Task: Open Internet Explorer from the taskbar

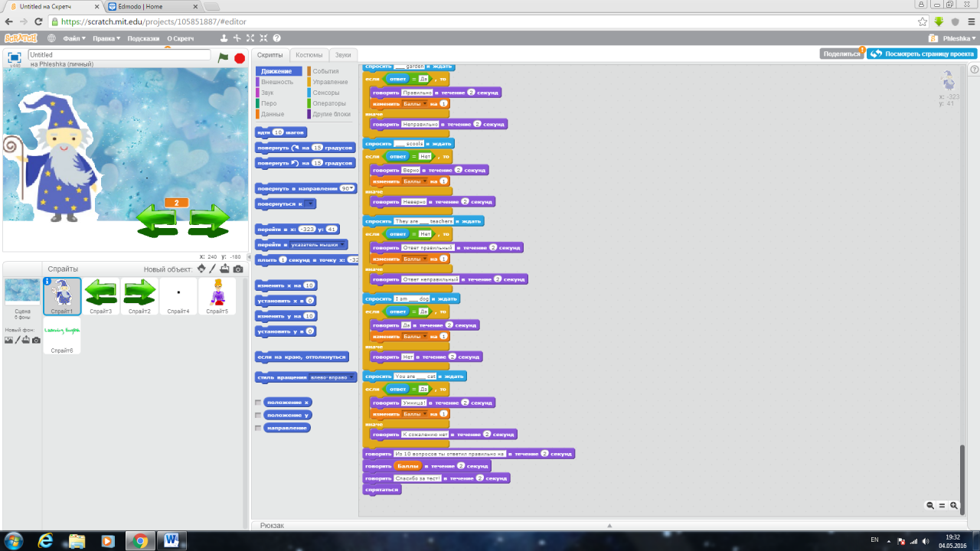Action: coord(45,541)
